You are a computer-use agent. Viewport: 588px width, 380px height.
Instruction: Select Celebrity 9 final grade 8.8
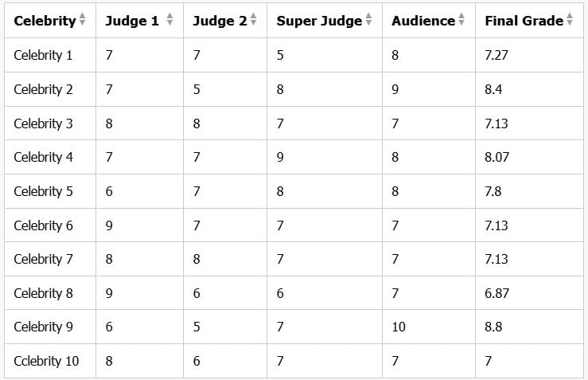pos(493,327)
